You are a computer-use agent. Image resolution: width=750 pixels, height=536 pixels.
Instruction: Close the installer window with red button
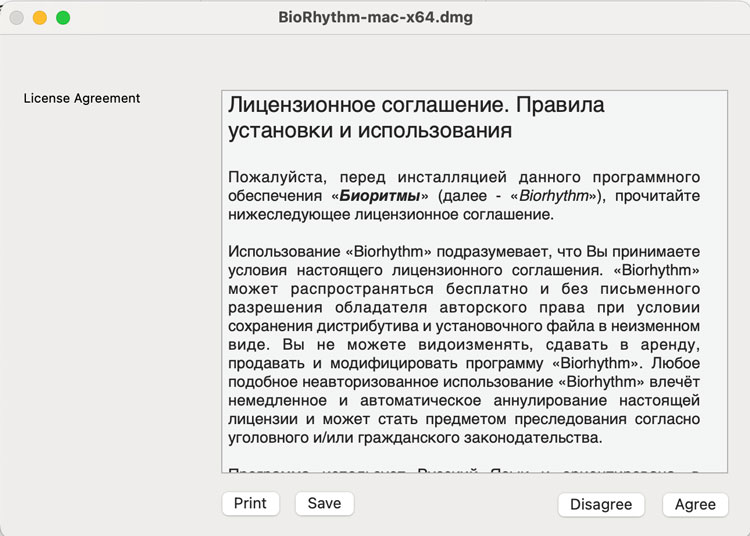pos(17,17)
